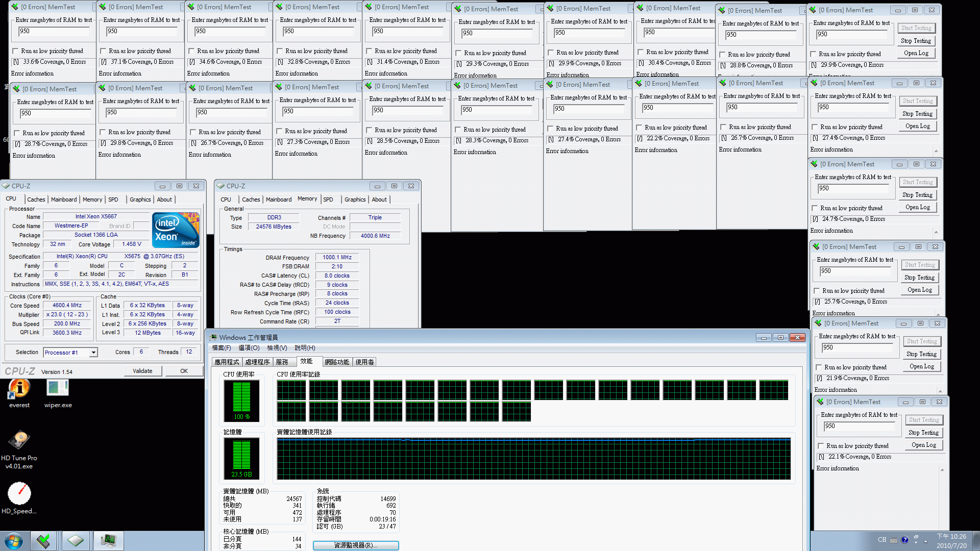Open the Graphics tab in CPU-Z processor window

(x=140, y=199)
